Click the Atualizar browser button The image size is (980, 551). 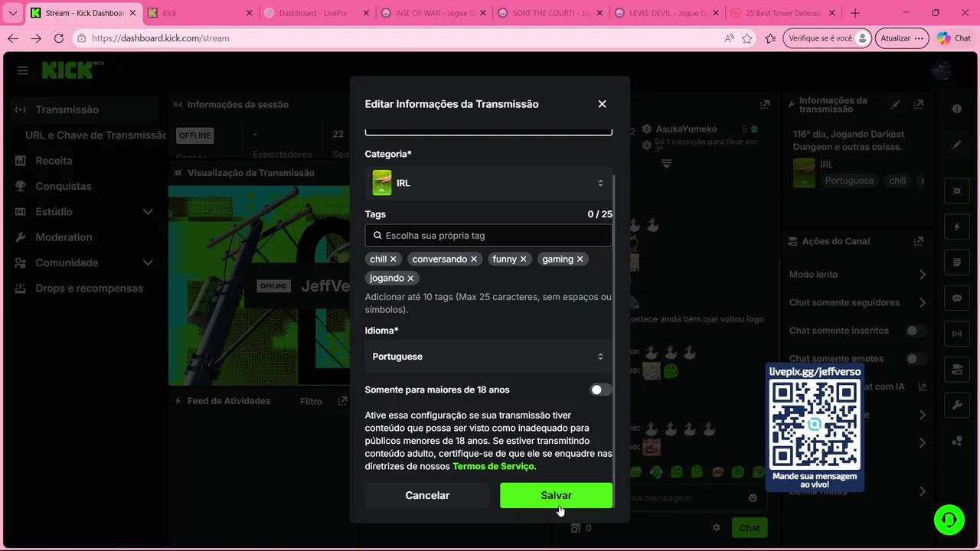[901, 38]
